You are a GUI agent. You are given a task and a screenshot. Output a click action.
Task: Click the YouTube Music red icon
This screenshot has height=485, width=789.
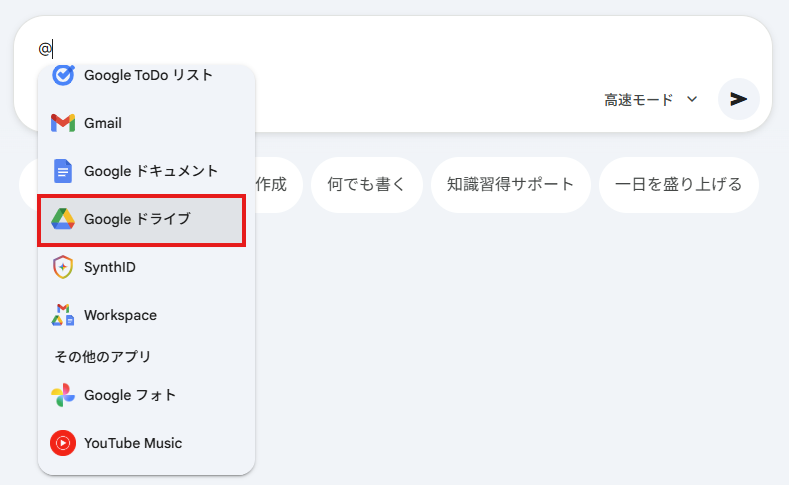coord(63,443)
